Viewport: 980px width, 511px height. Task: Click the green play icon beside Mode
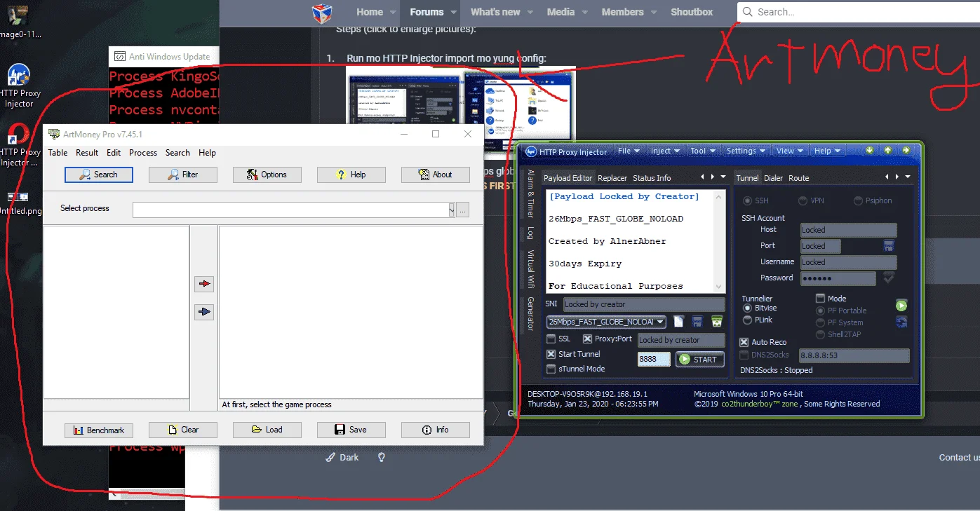pyautogui.click(x=901, y=306)
